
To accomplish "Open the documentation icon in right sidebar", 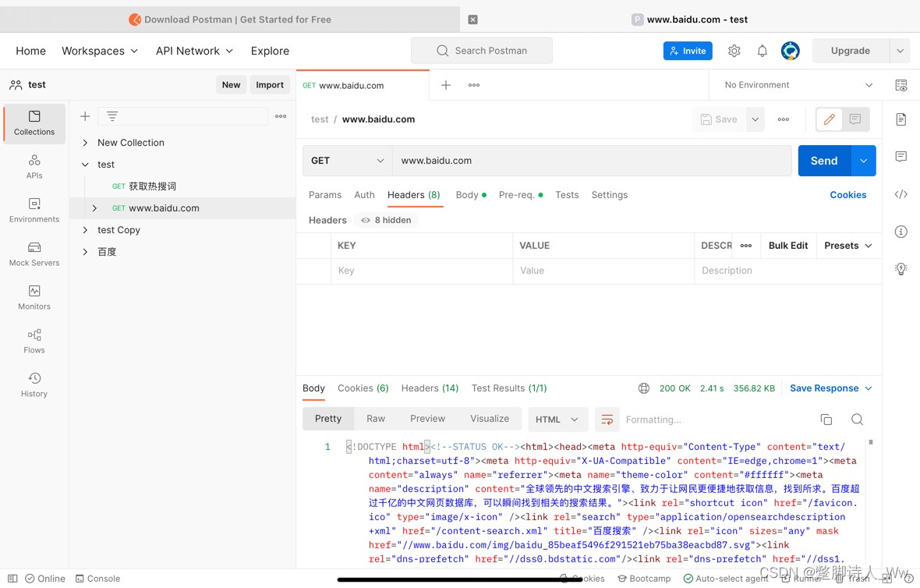I will tap(901, 120).
